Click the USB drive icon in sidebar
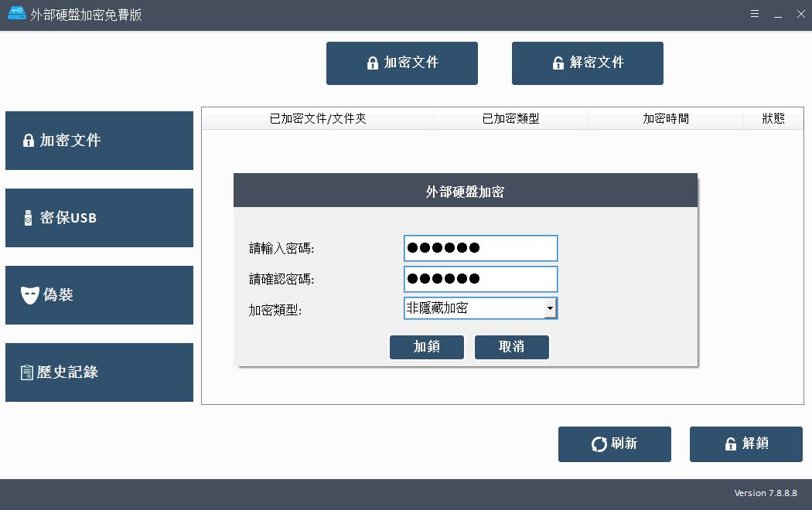812x510 pixels. pos(29,218)
